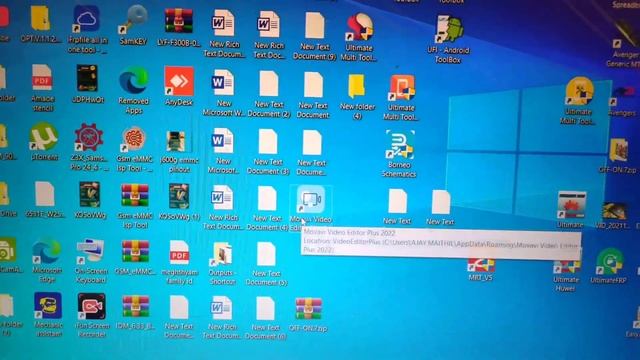Open the UFI - Android ToolBox shortcut
Screen dimensions: 640x360
448,29
